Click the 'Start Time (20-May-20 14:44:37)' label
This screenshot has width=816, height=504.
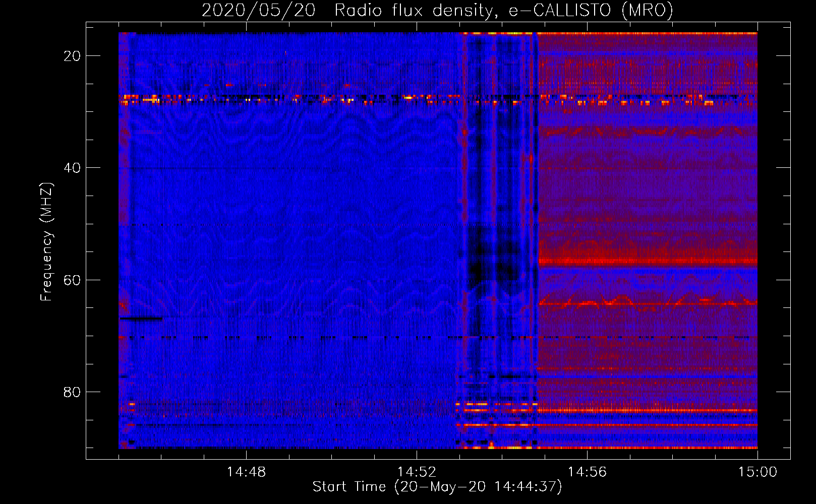tap(437, 487)
